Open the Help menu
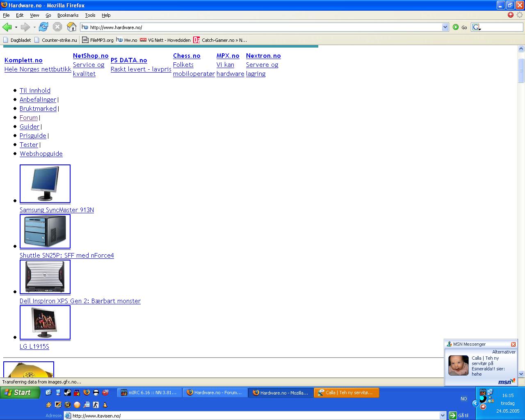The height and width of the screenshot is (420, 525). [106, 15]
